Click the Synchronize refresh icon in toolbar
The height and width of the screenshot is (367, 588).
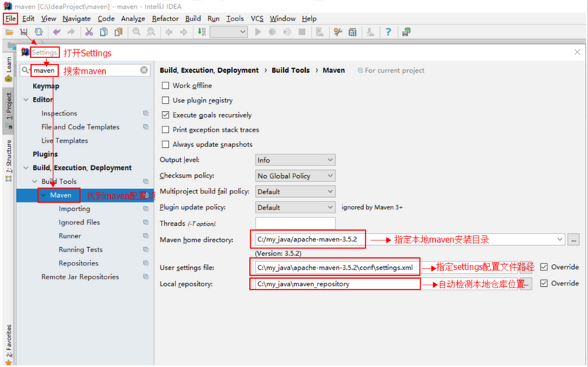tap(39, 32)
